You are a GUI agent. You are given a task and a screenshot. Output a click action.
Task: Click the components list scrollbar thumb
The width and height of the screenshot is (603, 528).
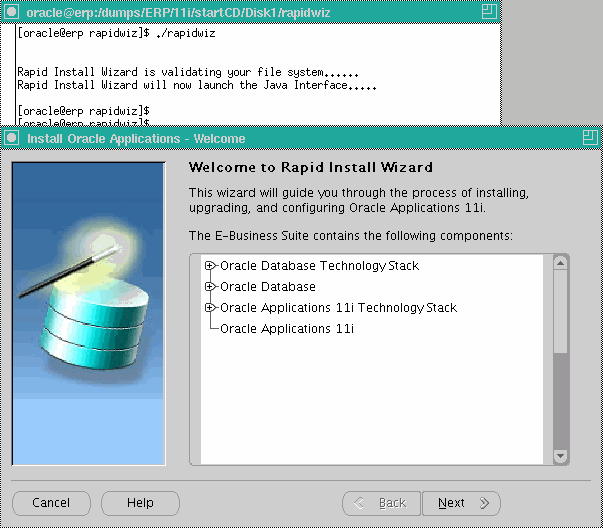tap(560, 311)
